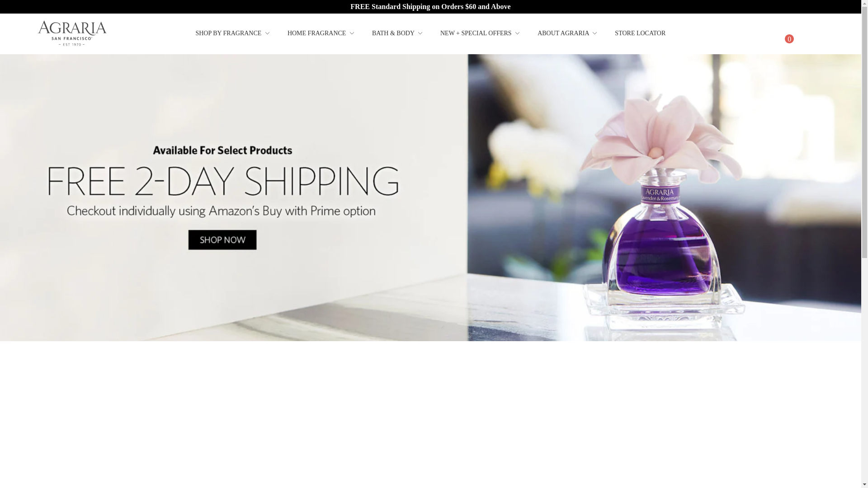Go to the Store Locator page
Screen dimensions: 868x488
pos(640,33)
